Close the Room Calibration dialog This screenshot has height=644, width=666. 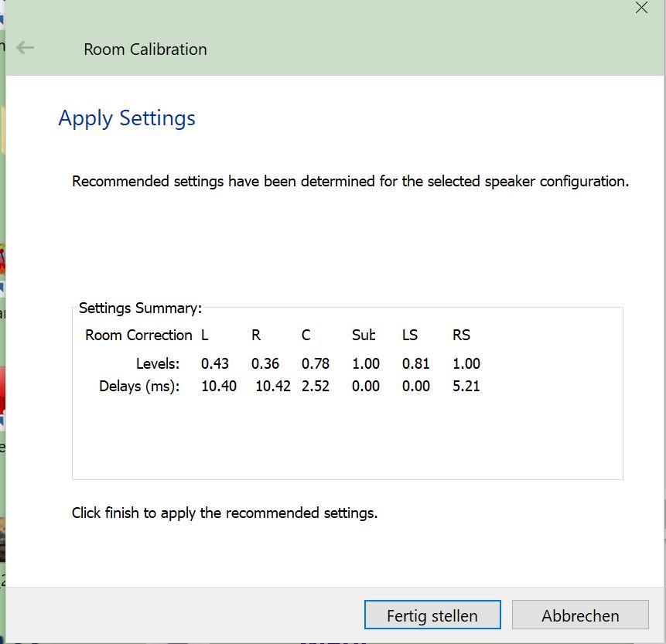(x=641, y=8)
